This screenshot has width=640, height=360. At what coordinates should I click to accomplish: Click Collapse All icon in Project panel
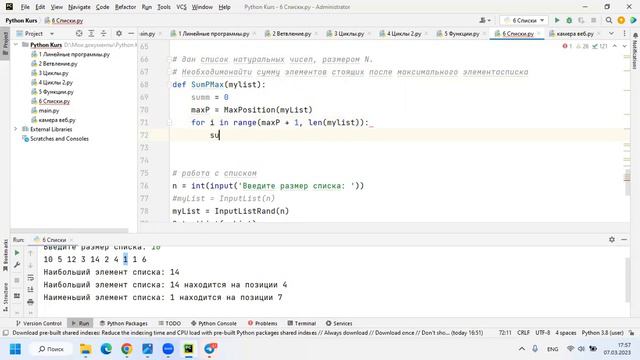point(103,33)
